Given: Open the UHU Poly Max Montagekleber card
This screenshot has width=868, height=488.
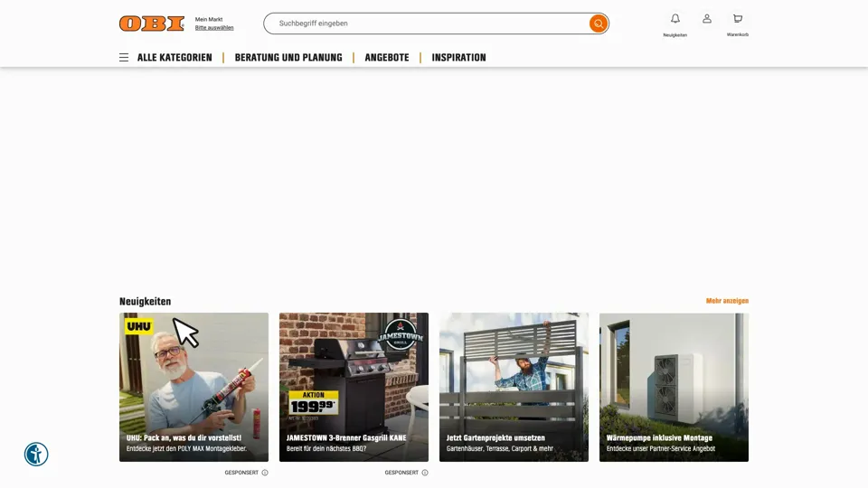Looking at the screenshot, I should (x=193, y=388).
